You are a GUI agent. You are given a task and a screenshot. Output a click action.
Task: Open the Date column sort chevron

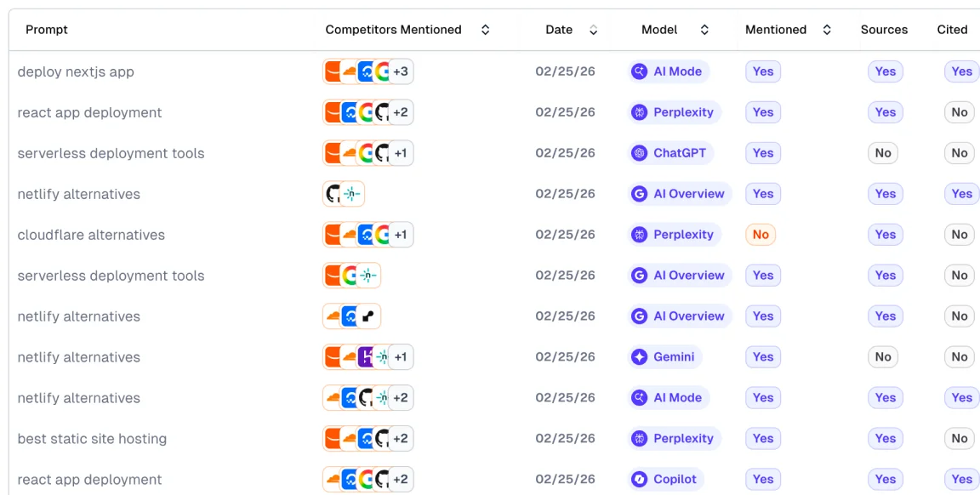tap(593, 29)
